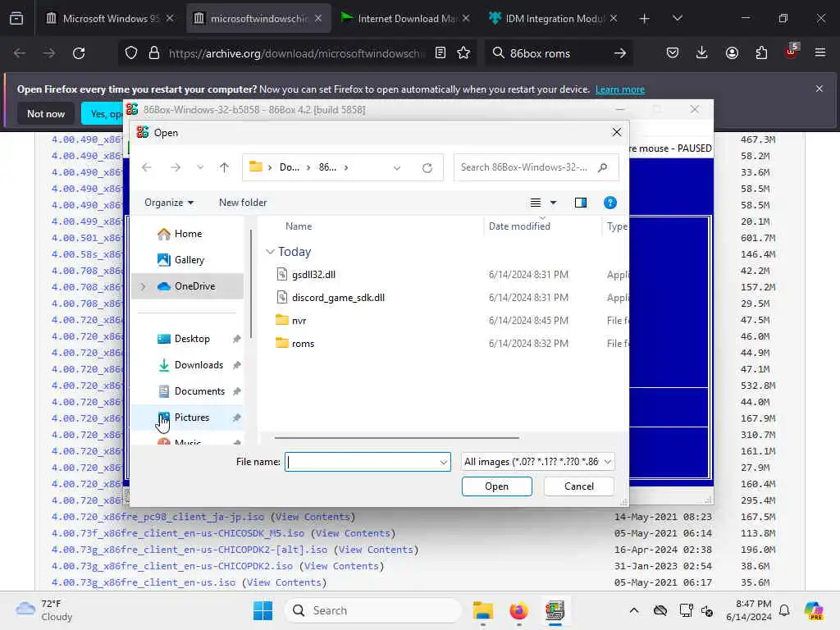Show hidden tray icons
Image resolution: width=840 pixels, height=630 pixels.
(634, 610)
